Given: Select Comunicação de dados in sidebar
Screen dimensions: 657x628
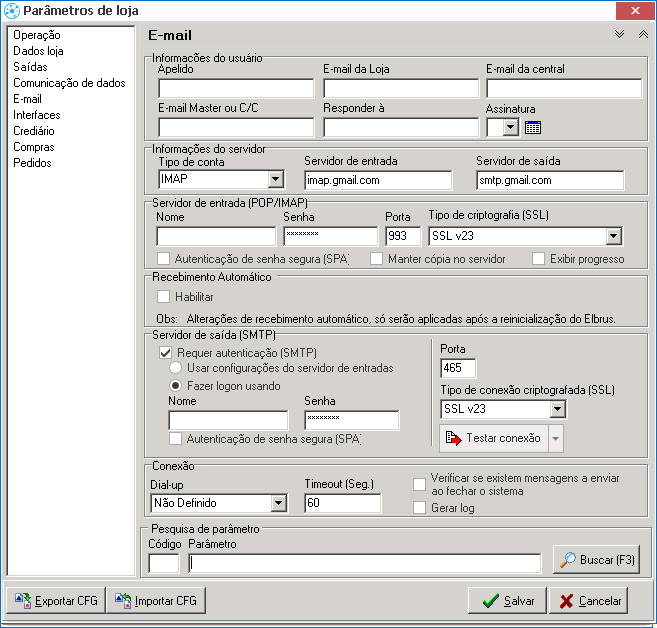Looking at the screenshot, I should click(x=69, y=83).
